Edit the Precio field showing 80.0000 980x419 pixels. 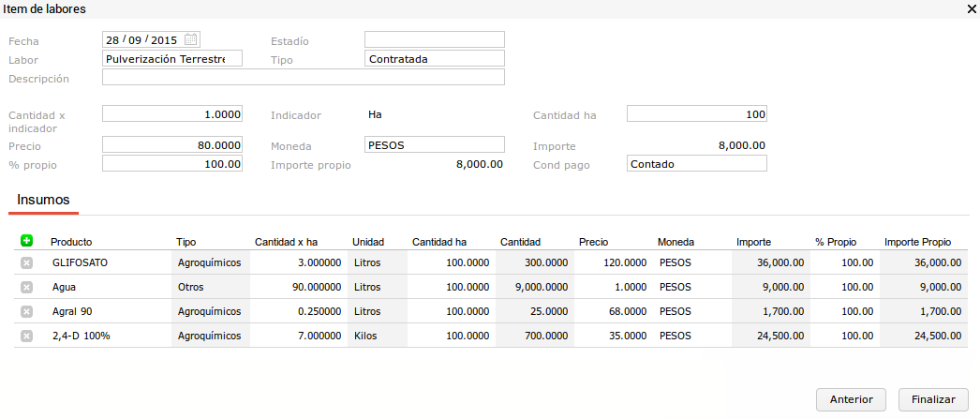point(172,144)
